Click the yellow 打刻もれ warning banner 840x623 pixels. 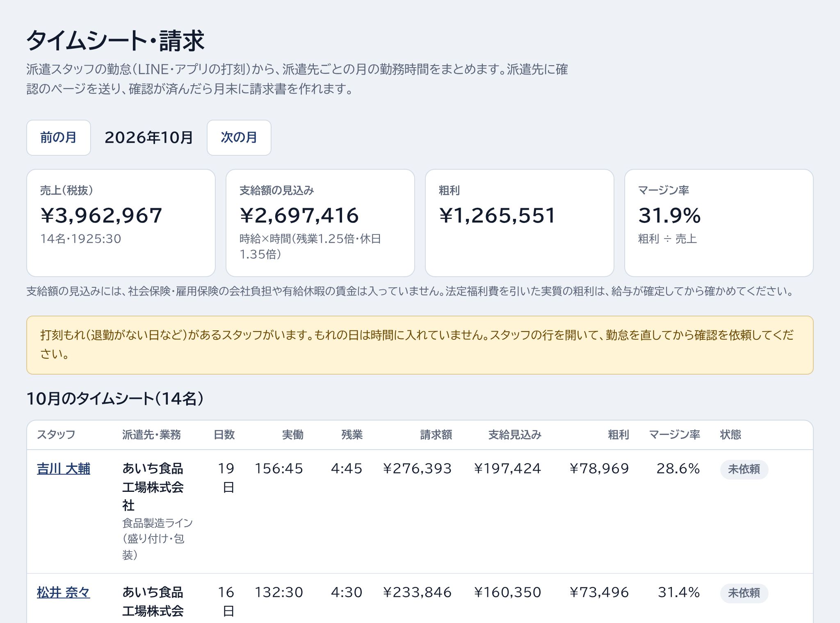(x=420, y=345)
